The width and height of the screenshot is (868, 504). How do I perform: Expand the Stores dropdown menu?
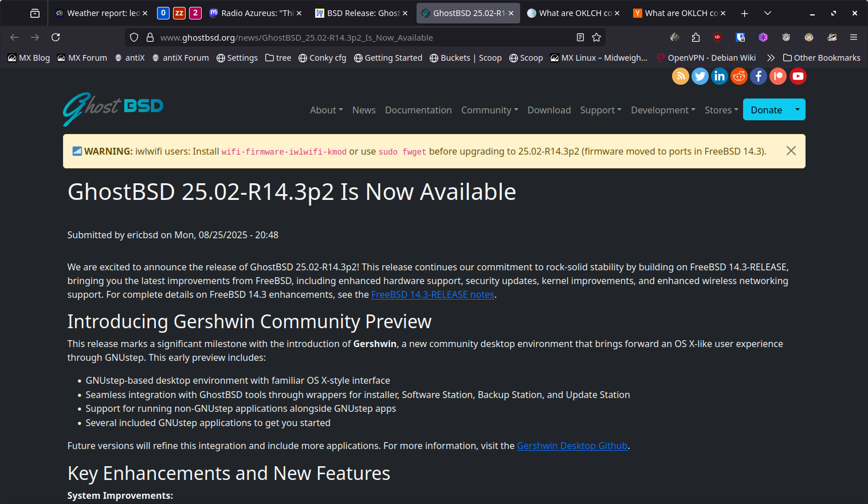click(721, 110)
